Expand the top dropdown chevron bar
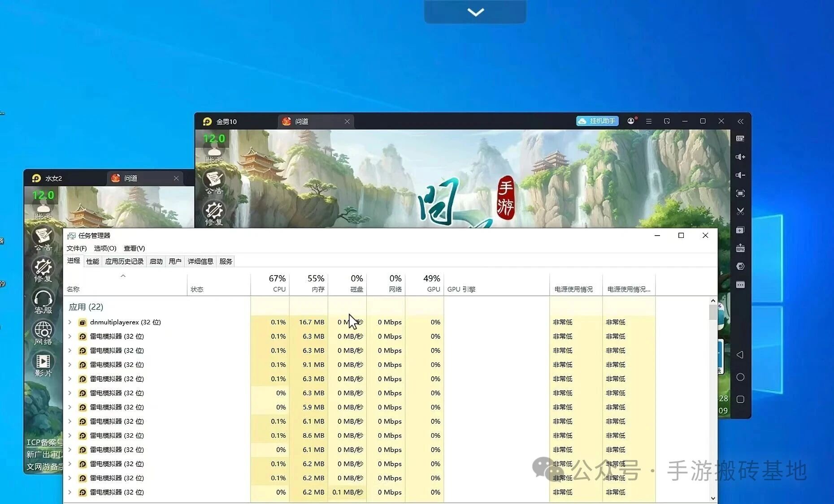The height and width of the screenshot is (504, 834). 475,12
